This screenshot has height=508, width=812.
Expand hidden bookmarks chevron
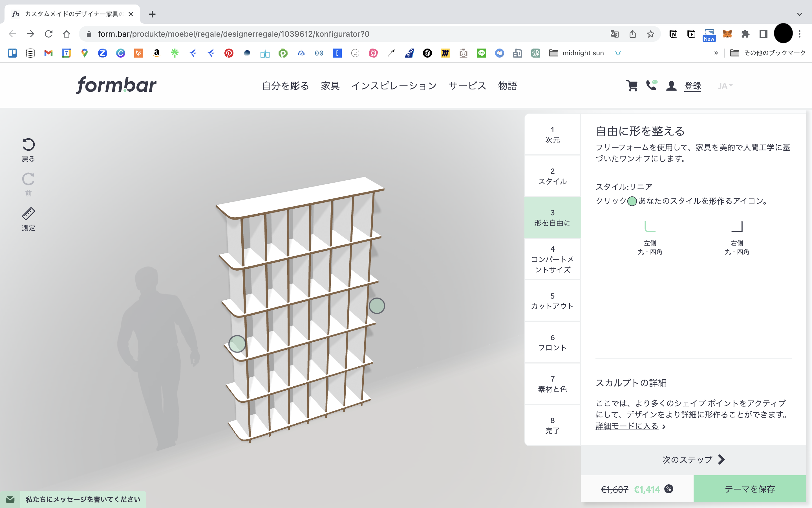tap(716, 53)
